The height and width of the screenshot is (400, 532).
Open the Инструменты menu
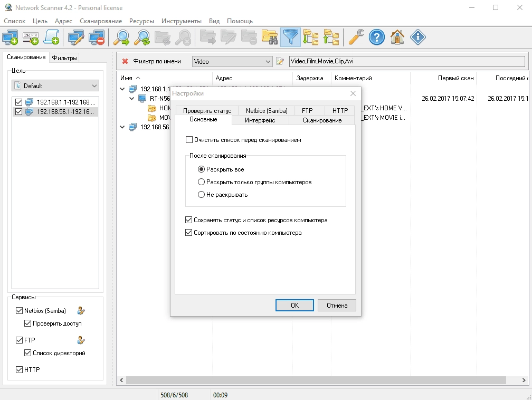(182, 21)
